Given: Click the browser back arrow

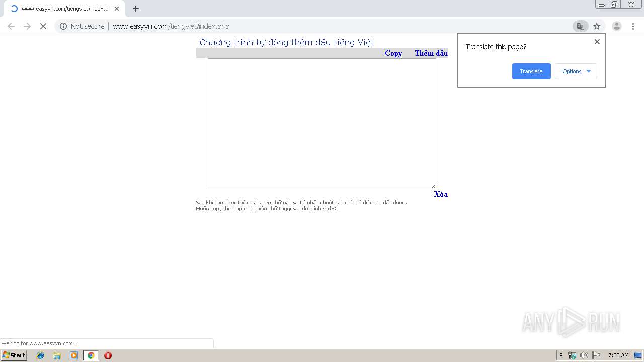Looking at the screenshot, I should (x=11, y=26).
